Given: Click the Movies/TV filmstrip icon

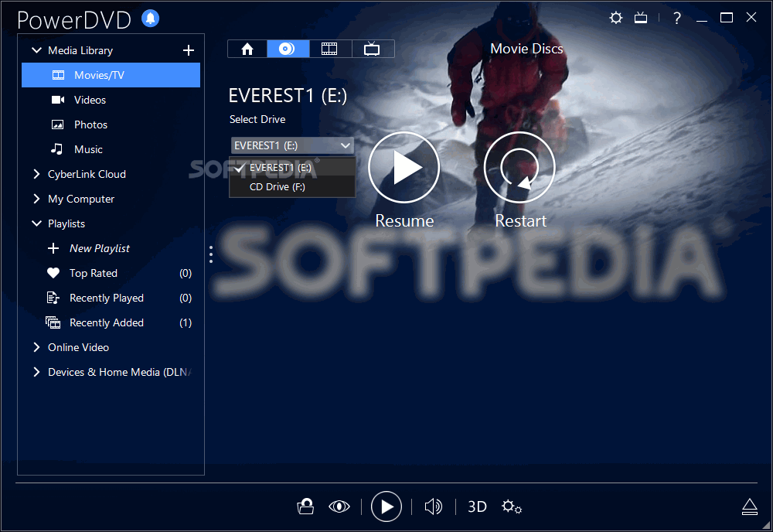Looking at the screenshot, I should coord(58,75).
